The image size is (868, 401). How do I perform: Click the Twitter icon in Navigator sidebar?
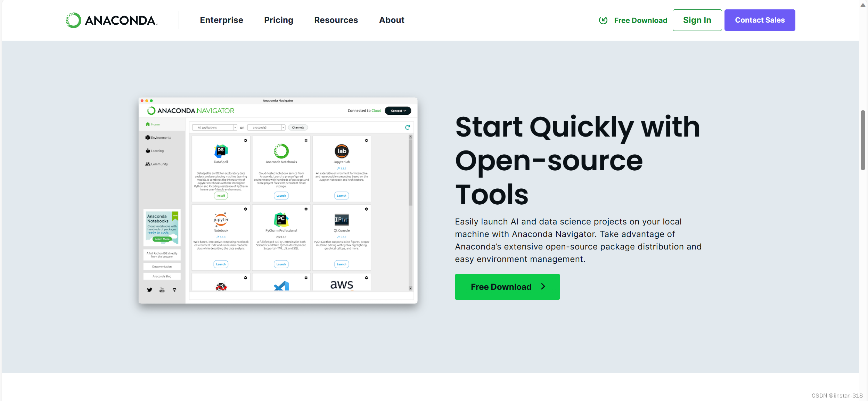point(149,290)
